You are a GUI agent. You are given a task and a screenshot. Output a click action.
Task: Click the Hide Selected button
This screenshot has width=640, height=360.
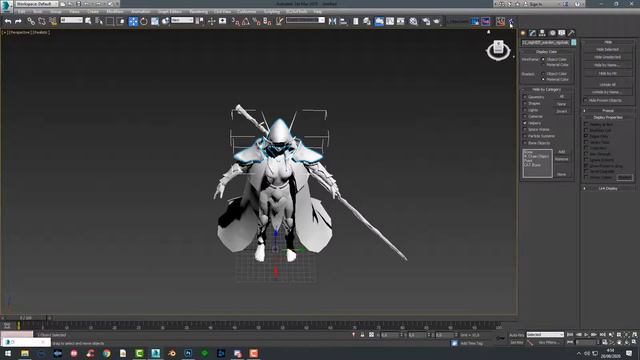point(607,49)
